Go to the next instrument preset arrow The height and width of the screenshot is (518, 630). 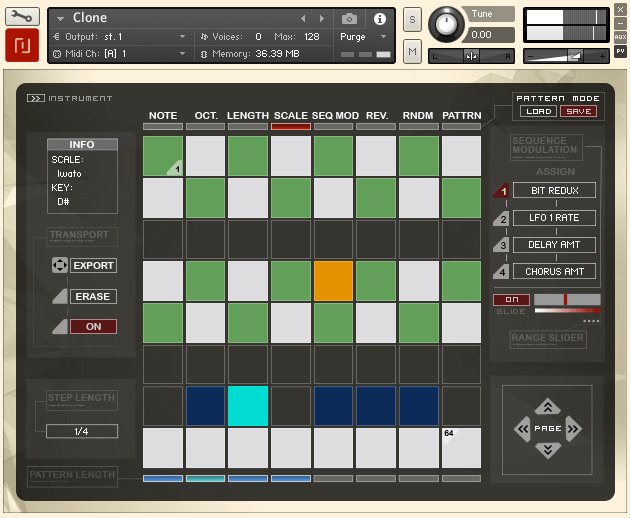point(321,19)
